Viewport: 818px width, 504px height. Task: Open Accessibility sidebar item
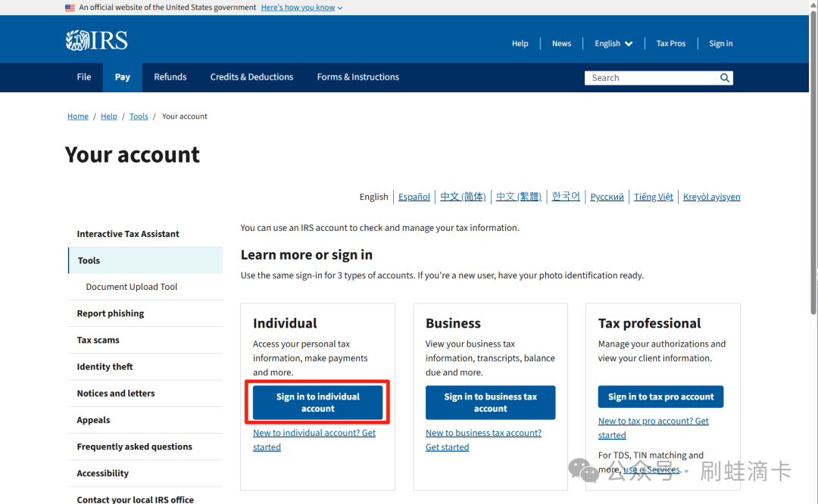click(145, 473)
